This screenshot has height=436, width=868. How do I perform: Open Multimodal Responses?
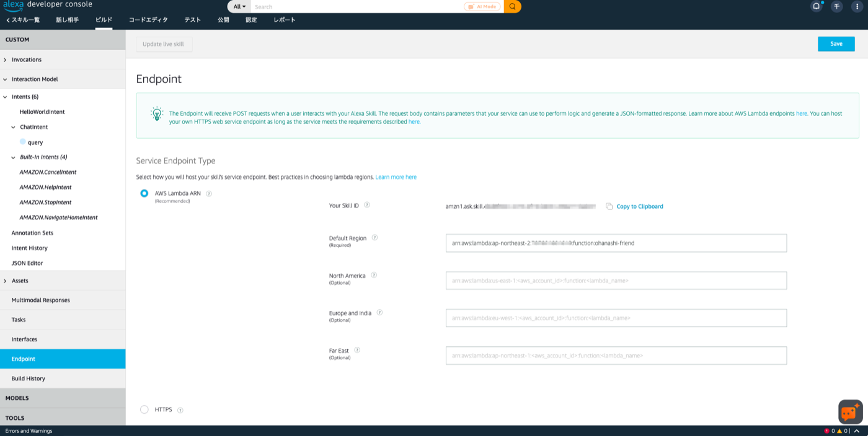63,300
